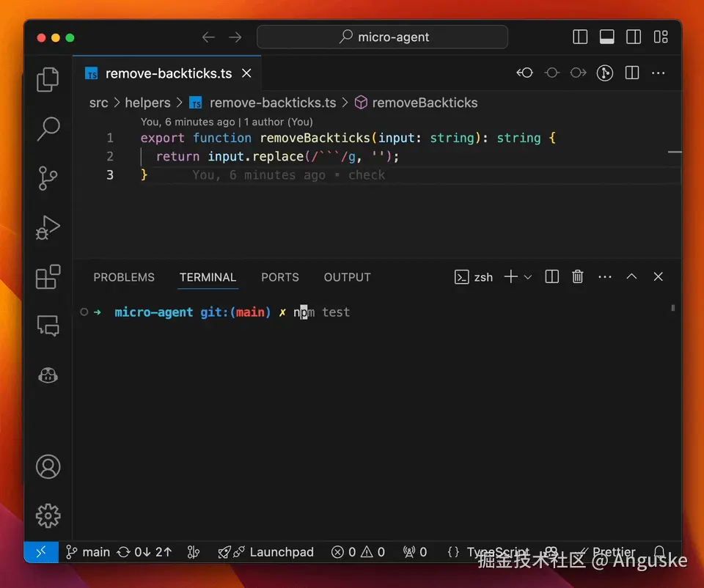This screenshot has width=704, height=588.
Task: Open the Copilot robot icon view
Action: 48,375
